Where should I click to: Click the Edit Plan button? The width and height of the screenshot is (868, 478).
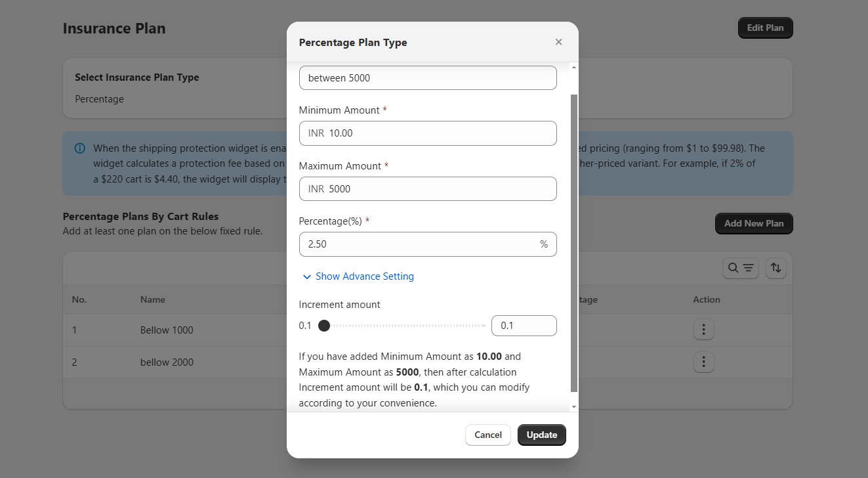tap(765, 28)
